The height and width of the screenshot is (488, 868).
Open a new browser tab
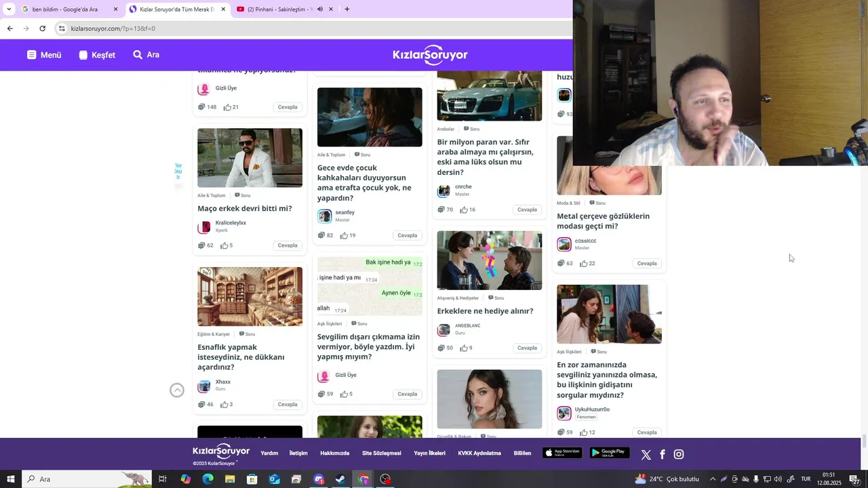pyautogui.click(x=347, y=9)
